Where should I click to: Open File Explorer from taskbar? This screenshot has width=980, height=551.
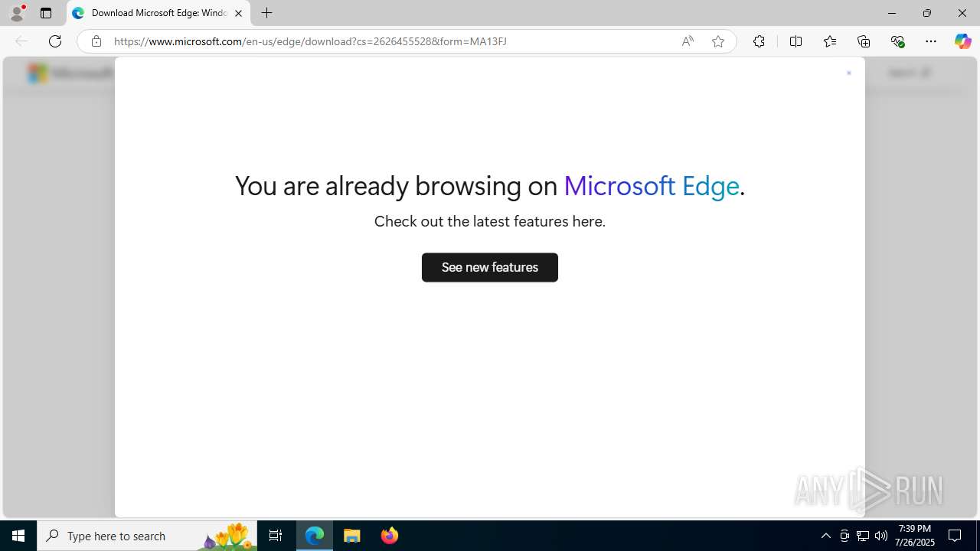[x=352, y=536]
